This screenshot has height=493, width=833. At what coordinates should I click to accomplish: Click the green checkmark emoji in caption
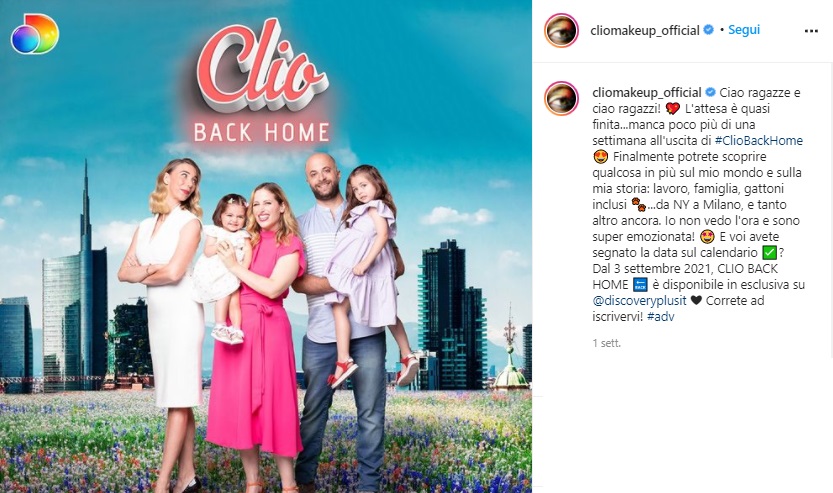770,253
